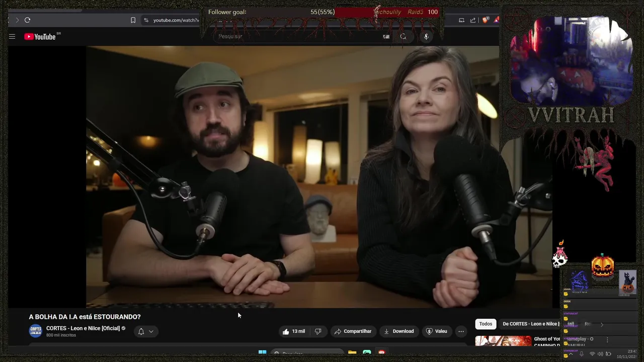Open more actions three-dot menu under video

[461, 331]
